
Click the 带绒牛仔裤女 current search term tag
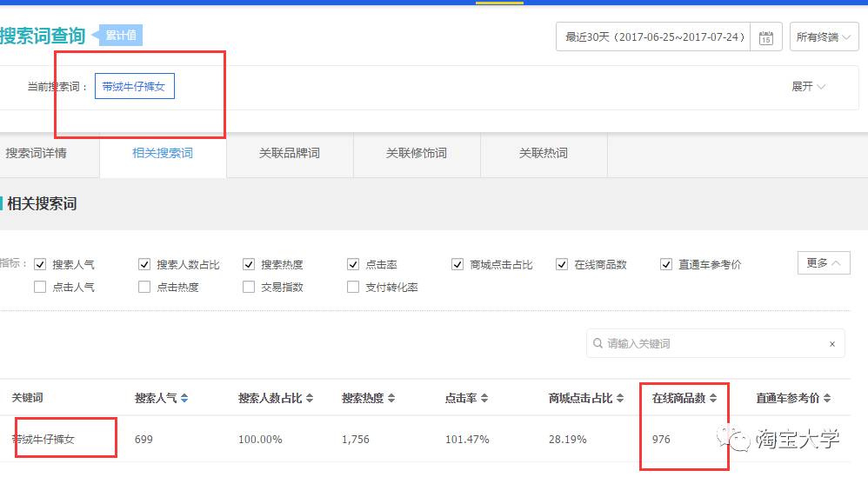click(x=134, y=87)
